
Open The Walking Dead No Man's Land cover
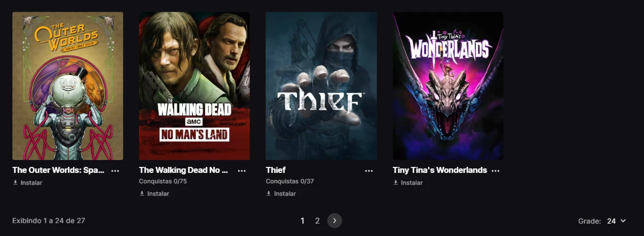point(194,86)
